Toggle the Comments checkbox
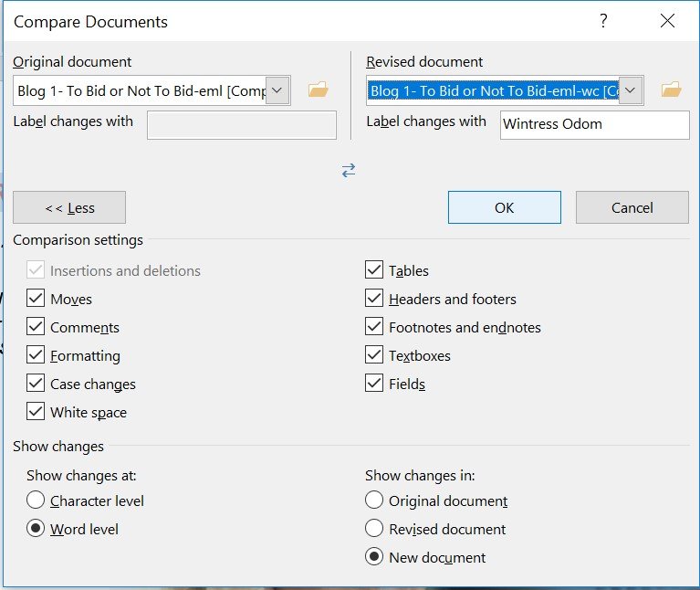The height and width of the screenshot is (590, 700). point(36,327)
